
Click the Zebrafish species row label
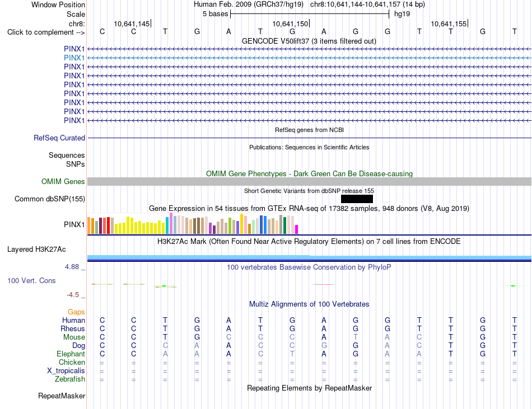click(x=70, y=379)
